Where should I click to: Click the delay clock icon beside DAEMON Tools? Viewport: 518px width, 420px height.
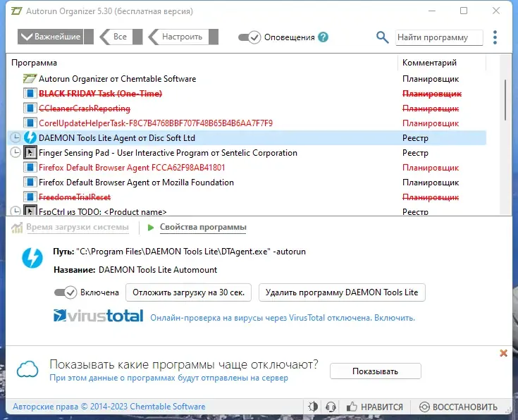click(16, 138)
